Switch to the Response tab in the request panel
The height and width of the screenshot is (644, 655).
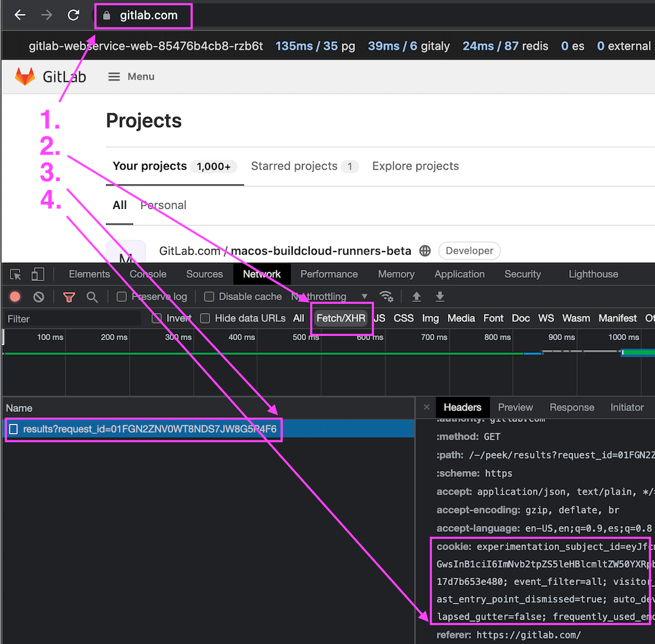[571, 407]
